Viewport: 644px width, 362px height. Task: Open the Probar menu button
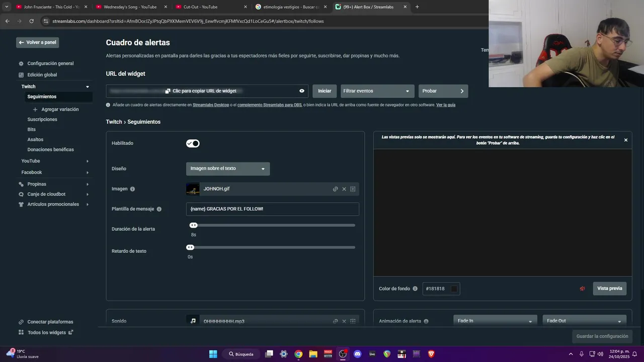coord(443,91)
